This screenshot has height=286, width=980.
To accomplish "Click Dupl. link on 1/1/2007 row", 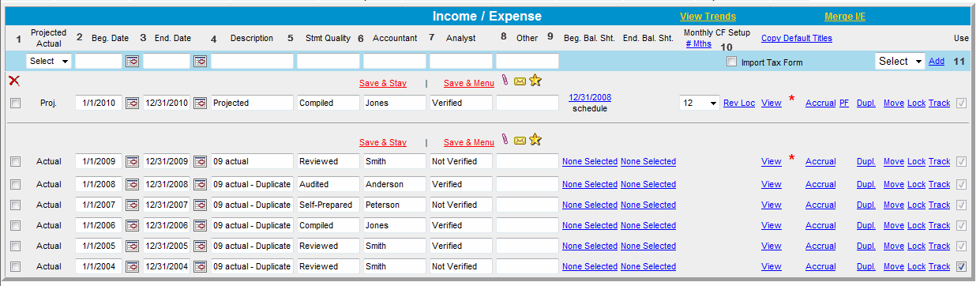I will click(x=866, y=205).
